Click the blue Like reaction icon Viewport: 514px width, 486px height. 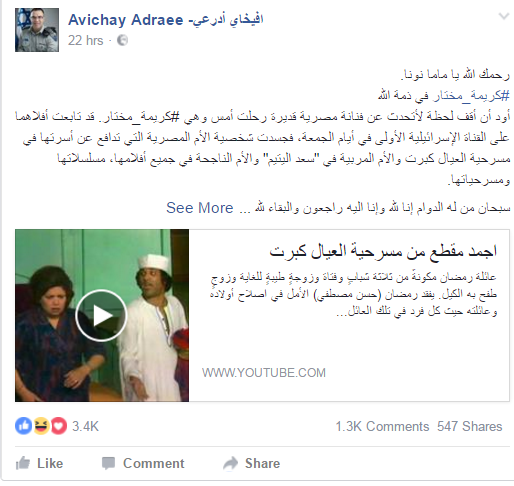click(x=23, y=426)
